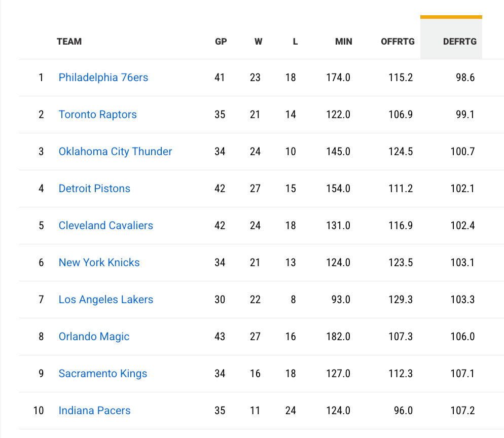Viewport: 504px width, 438px height.
Task: Open the Los Angeles Lakers team link
Action: tap(105, 300)
